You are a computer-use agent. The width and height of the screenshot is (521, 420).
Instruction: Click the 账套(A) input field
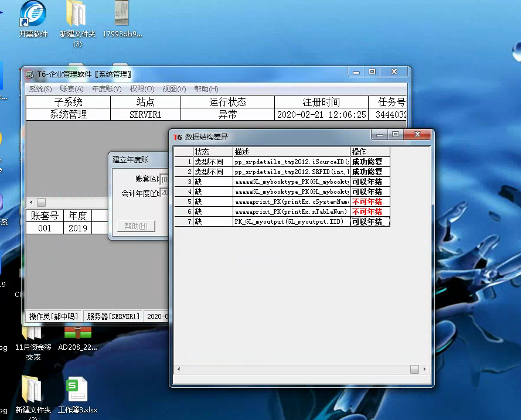[164, 179]
